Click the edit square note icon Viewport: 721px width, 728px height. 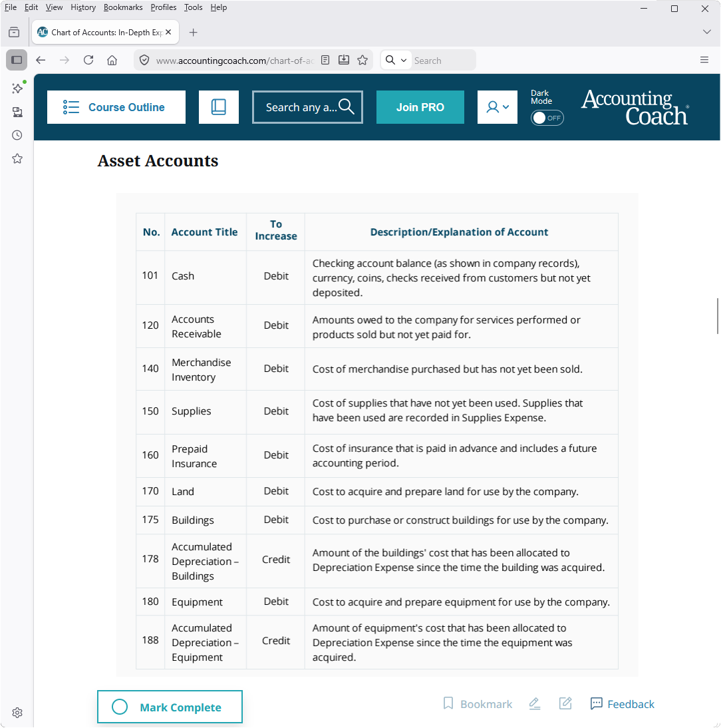coord(565,703)
